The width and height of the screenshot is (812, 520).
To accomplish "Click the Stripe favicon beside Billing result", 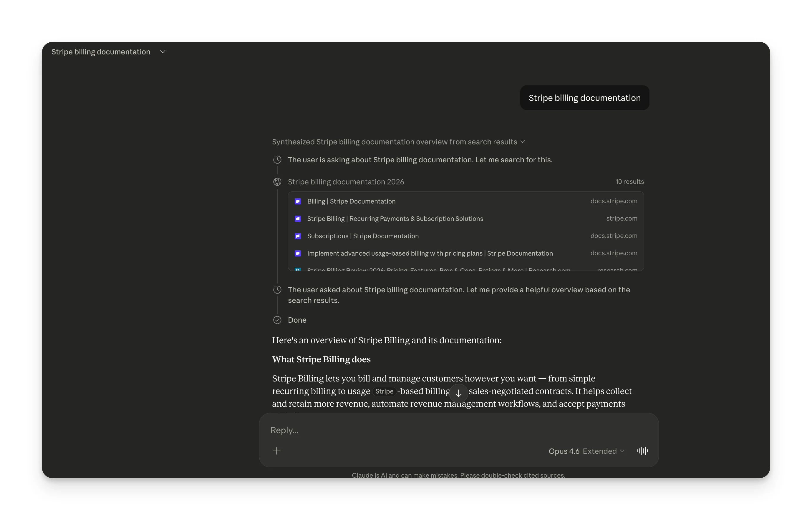I will (x=298, y=201).
